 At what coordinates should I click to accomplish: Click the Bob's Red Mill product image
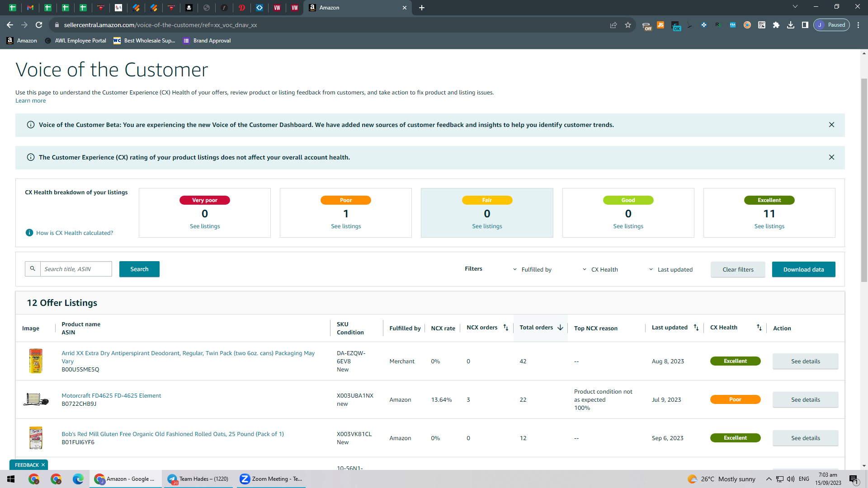[x=36, y=438]
